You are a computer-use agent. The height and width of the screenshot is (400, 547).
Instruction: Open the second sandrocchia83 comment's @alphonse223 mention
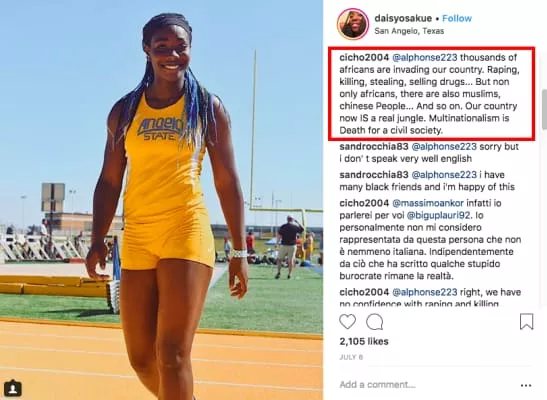click(444, 174)
